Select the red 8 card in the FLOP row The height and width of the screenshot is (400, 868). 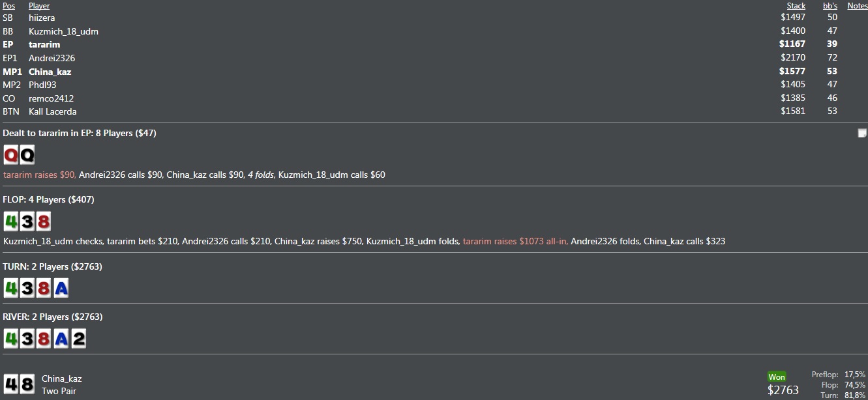click(x=43, y=221)
